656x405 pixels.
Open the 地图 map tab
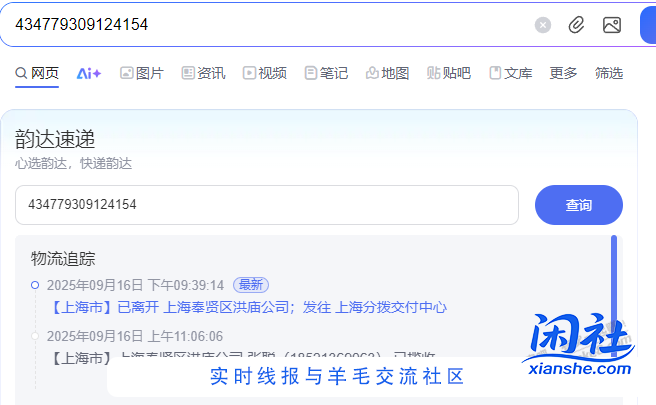[x=387, y=73]
